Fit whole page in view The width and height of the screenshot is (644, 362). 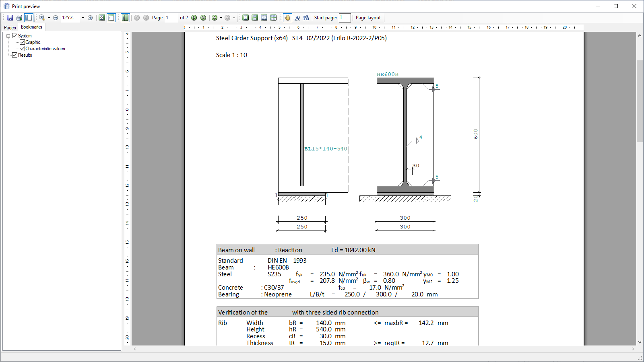click(102, 18)
